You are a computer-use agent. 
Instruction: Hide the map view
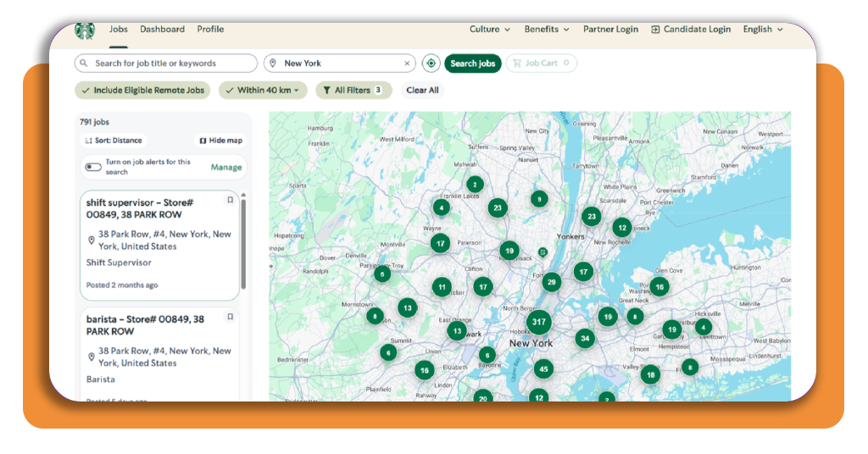pyautogui.click(x=221, y=141)
